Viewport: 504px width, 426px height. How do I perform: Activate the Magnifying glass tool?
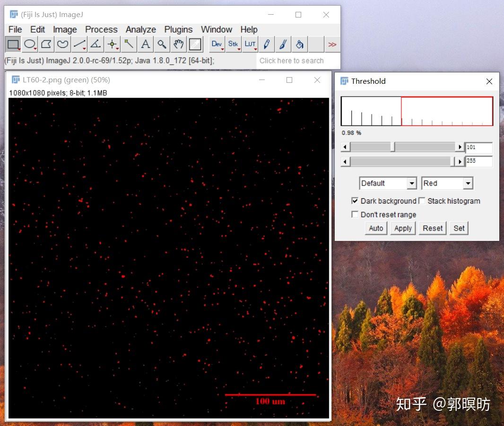(162, 44)
